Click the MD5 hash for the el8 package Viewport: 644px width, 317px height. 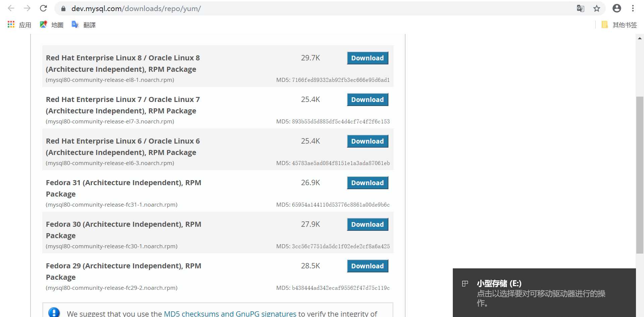coord(341,80)
